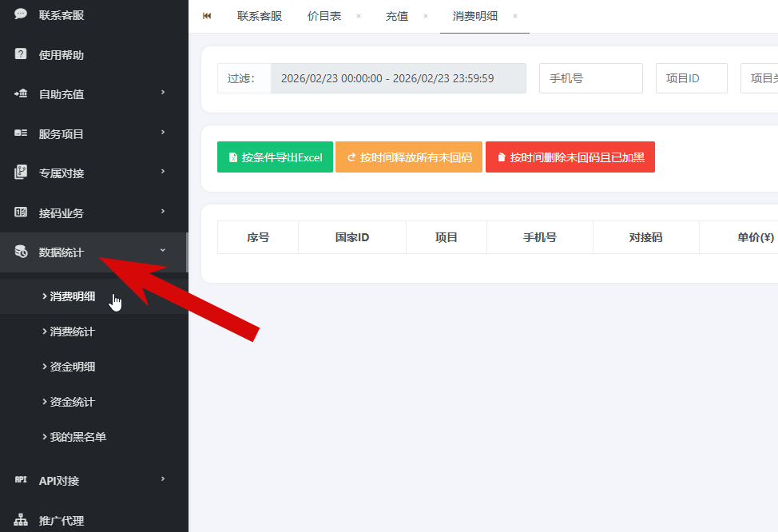The image size is (778, 532).
Task: Close the 价目表 tab
Action: [x=358, y=16]
